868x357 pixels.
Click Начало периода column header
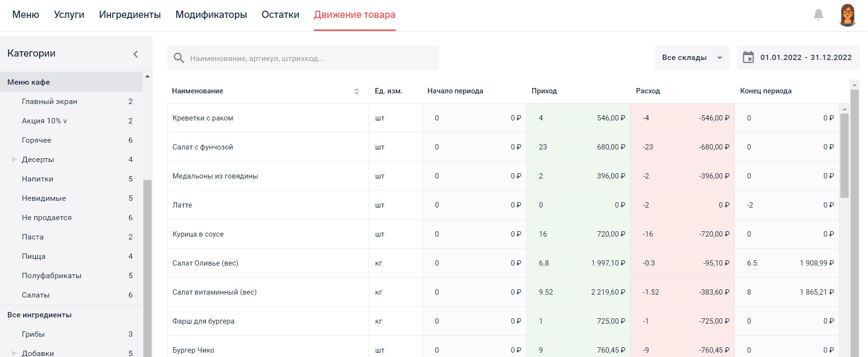455,91
